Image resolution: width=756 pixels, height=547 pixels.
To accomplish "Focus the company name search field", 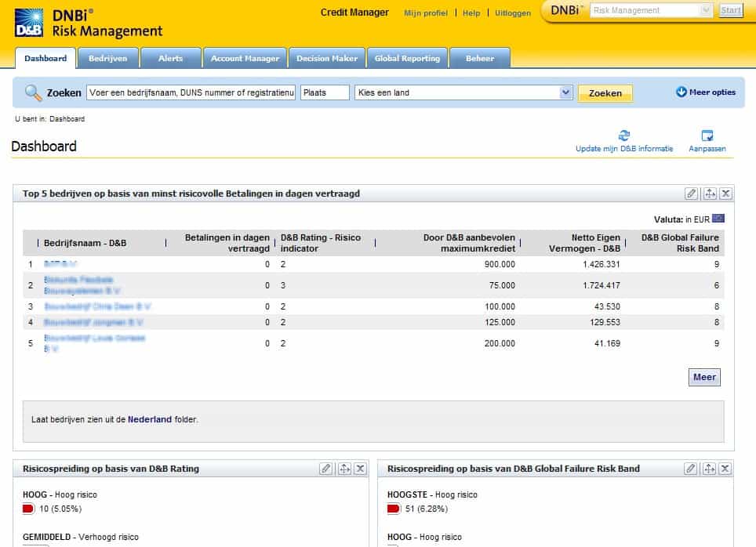I will click(x=191, y=92).
